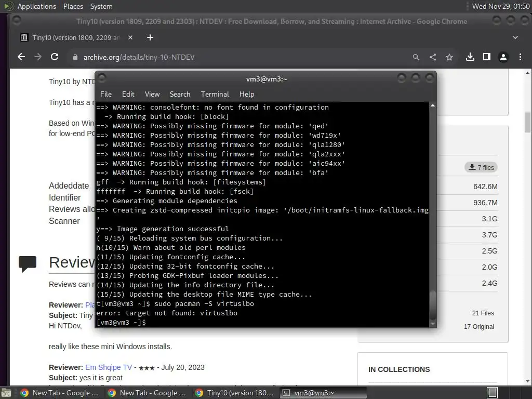
Task: Click the 3.7G download entry
Action: coord(489,235)
